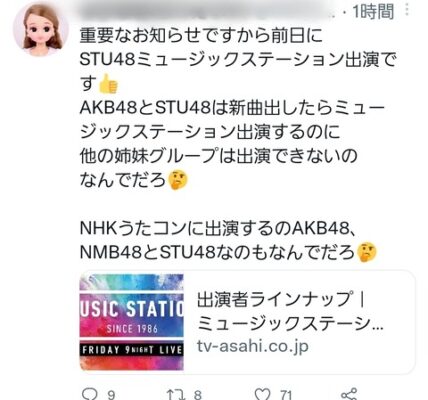Open the Music Station link card thumbnail

[x=132, y=322]
